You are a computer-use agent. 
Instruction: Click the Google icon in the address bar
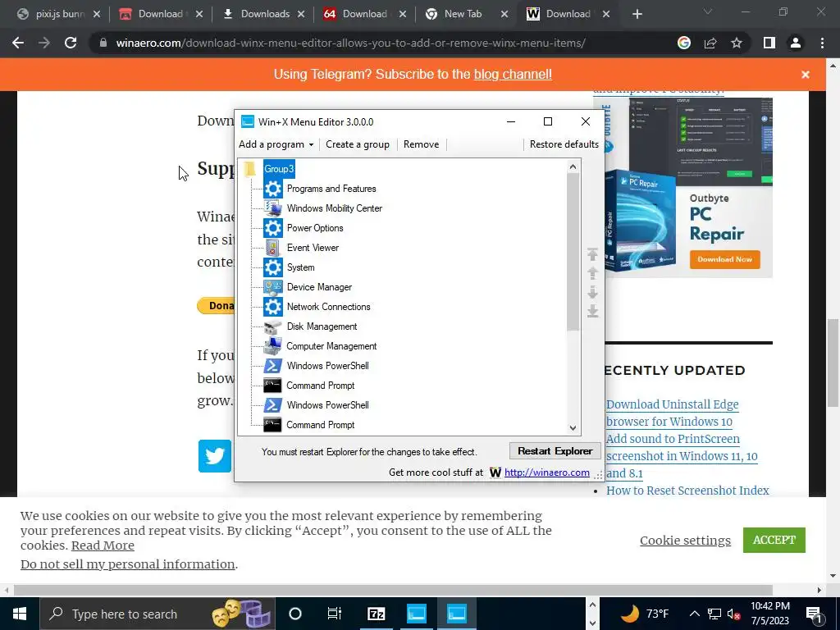click(x=684, y=43)
